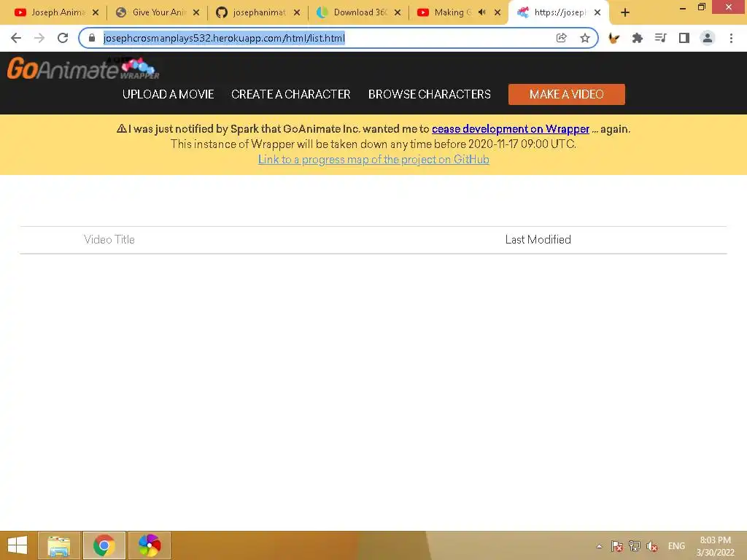Open the clock showing 8:03 PM
The width and height of the screenshot is (747, 560).
pos(715,546)
